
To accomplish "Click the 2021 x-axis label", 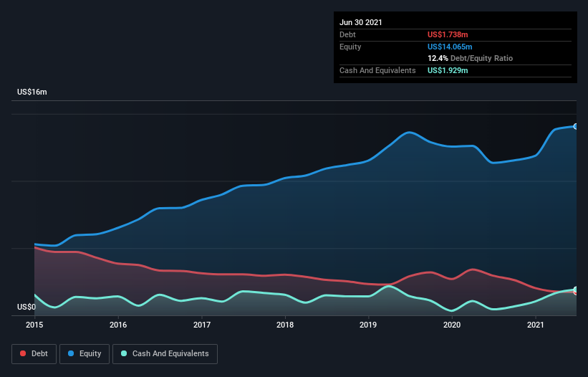I will click(x=536, y=325).
